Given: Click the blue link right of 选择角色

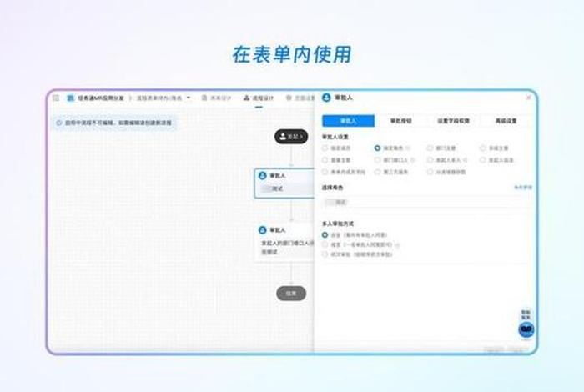Looking at the screenshot, I should coord(523,188).
